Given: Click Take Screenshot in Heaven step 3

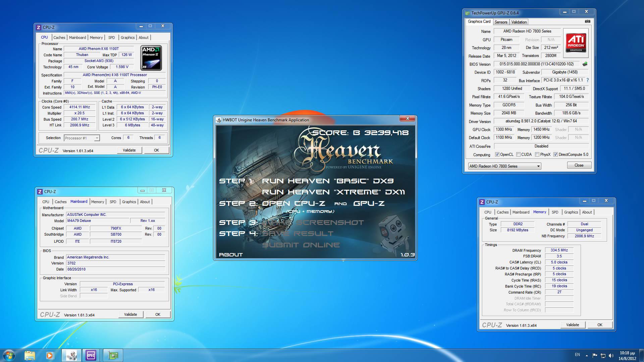Looking at the screenshot, I should click(313, 223).
